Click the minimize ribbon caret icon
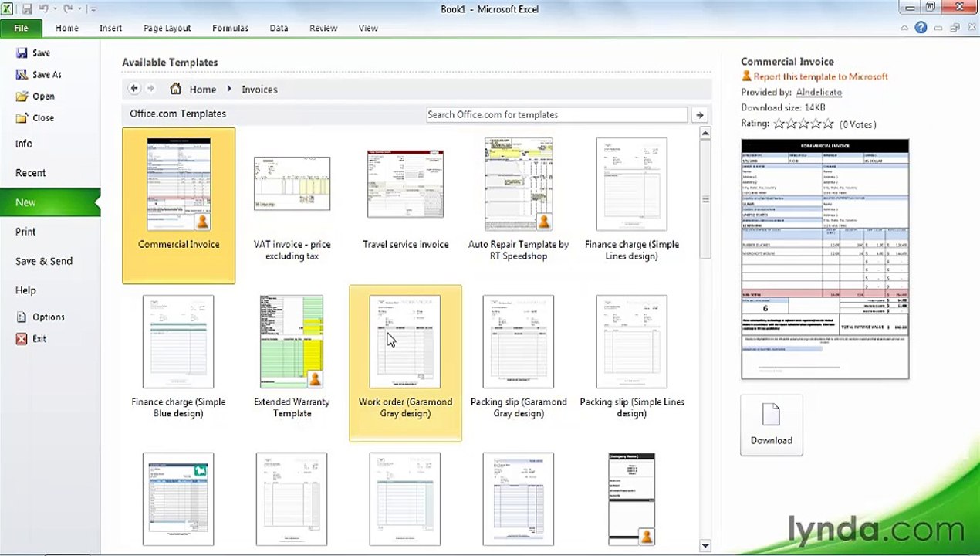Viewport: 980px width, 556px height. [905, 28]
